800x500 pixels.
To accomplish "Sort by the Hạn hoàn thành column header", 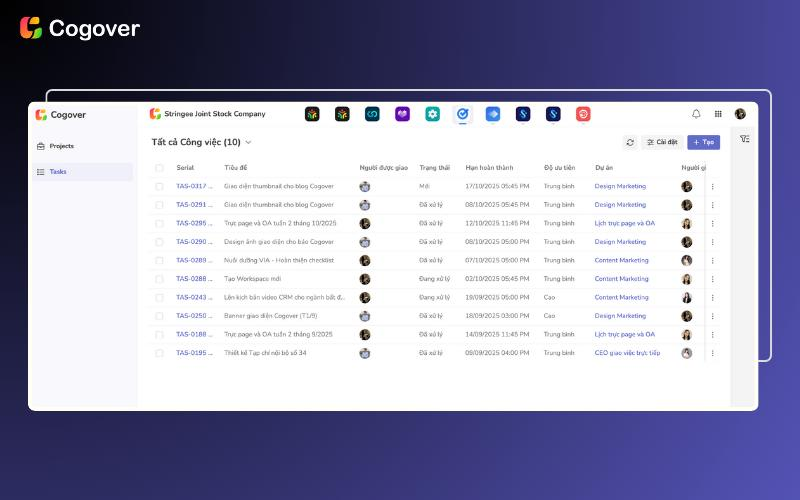I will tap(489, 168).
